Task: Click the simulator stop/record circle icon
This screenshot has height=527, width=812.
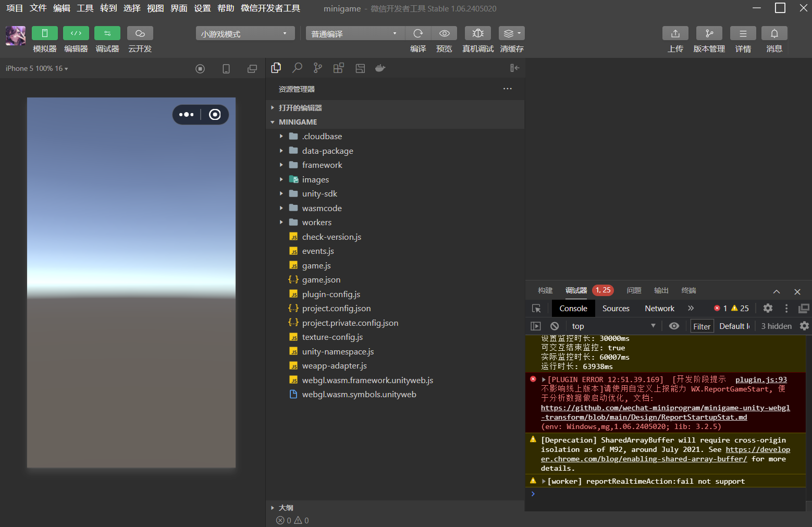Action: [x=200, y=69]
